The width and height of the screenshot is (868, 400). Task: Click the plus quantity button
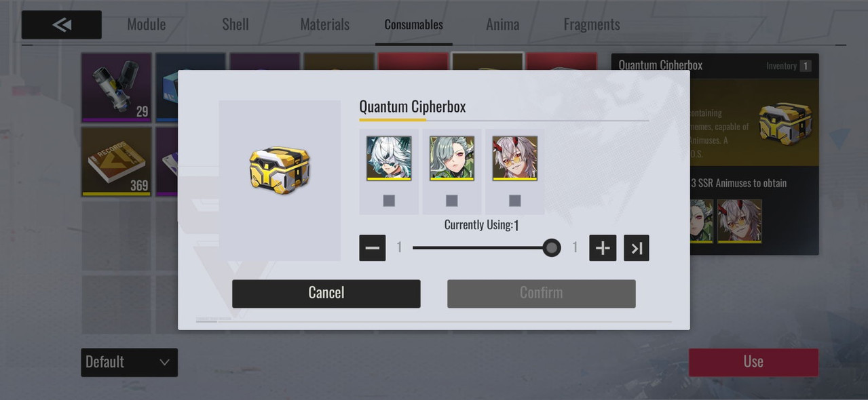tap(603, 248)
